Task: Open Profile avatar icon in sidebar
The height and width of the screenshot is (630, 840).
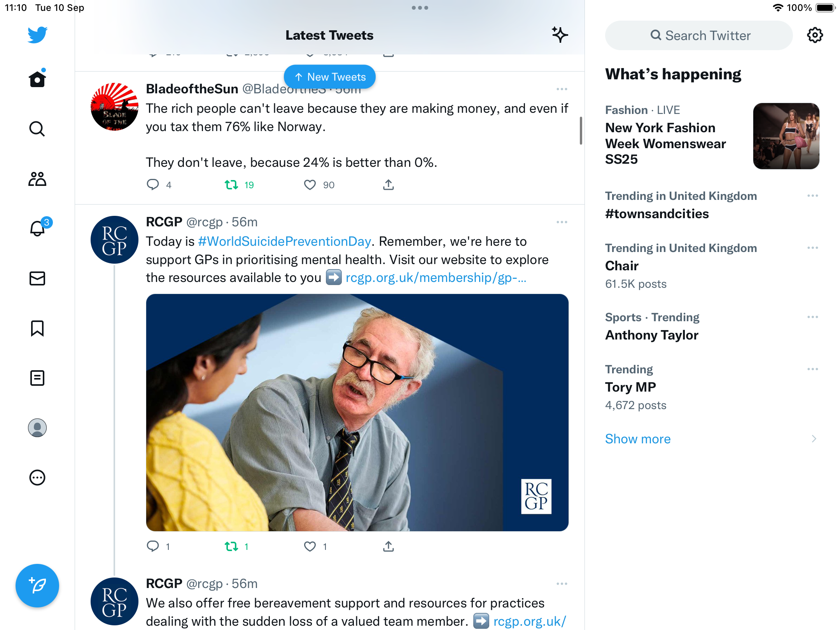Action: pyautogui.click(x=37, y=428)
